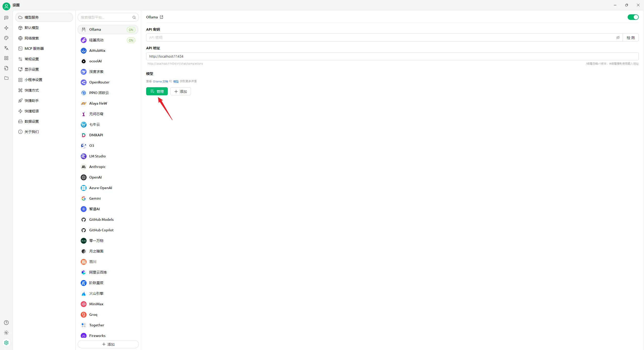Viewport: 644px width, 350px height.
Task: Click the theme toggle sun icon
Action: pos(6,333)
